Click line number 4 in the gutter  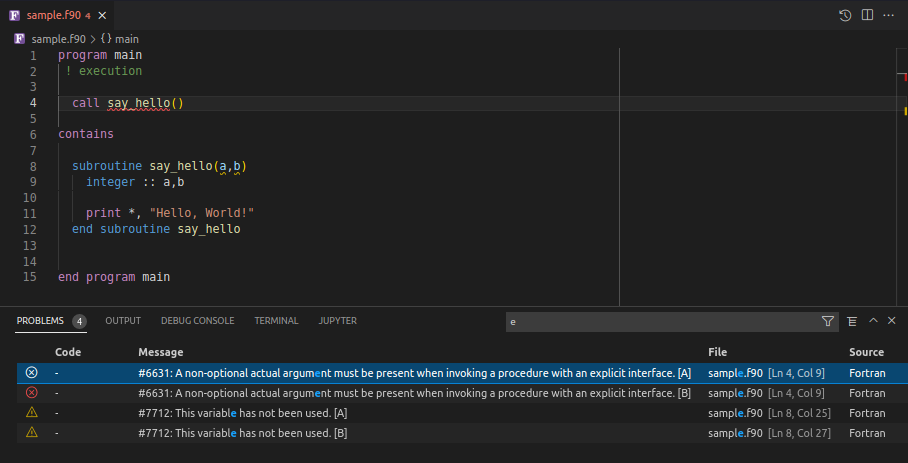pyautogui.click(x=33, y=103)
